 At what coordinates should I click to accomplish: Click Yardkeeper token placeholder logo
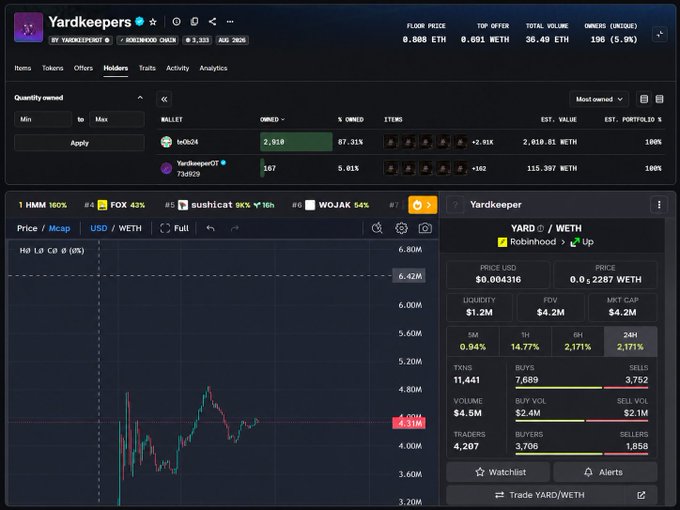(455, 205)
